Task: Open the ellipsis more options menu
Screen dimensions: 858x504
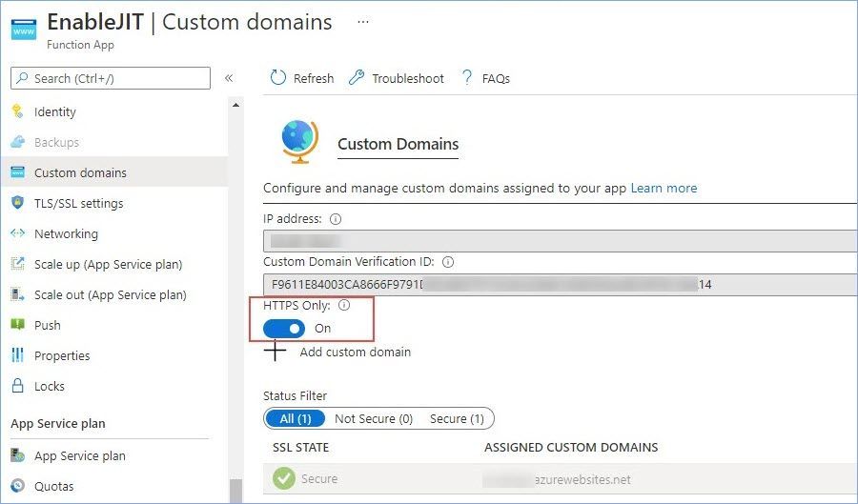Action: coord(363,22)
